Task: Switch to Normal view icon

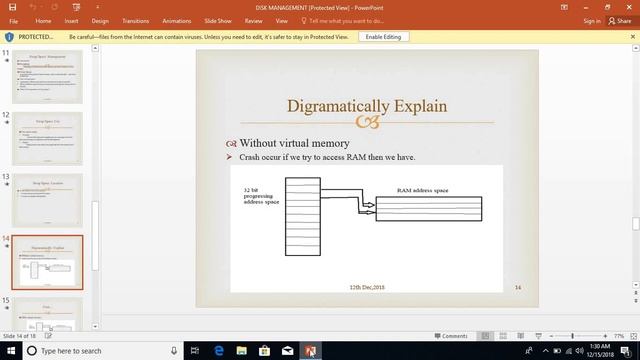Action: coord(485,336)
